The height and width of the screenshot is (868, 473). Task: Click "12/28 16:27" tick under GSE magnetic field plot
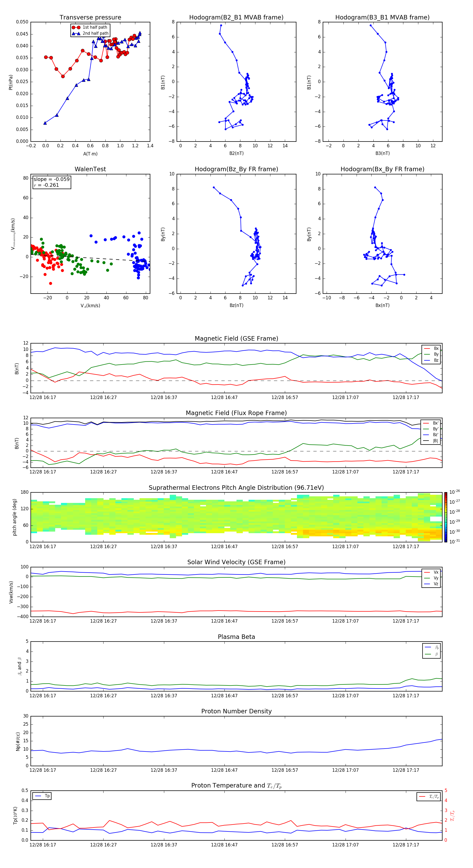coord(103,397)
